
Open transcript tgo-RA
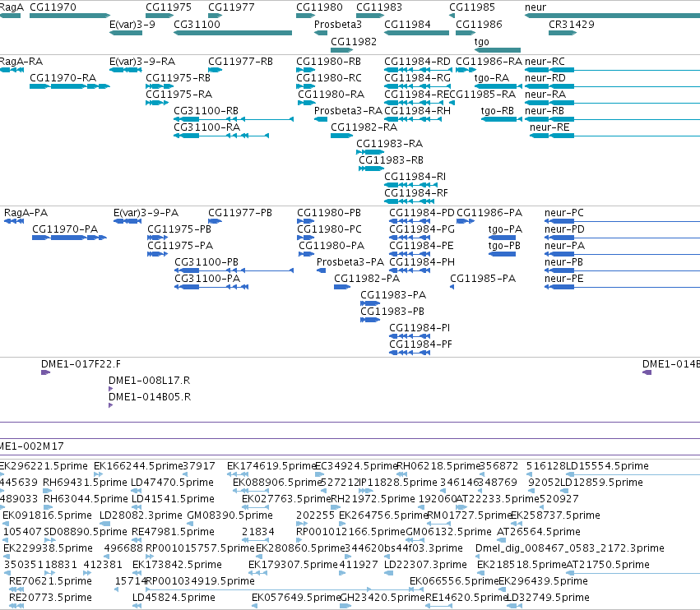pyautogui.click(x=492, y=78)
